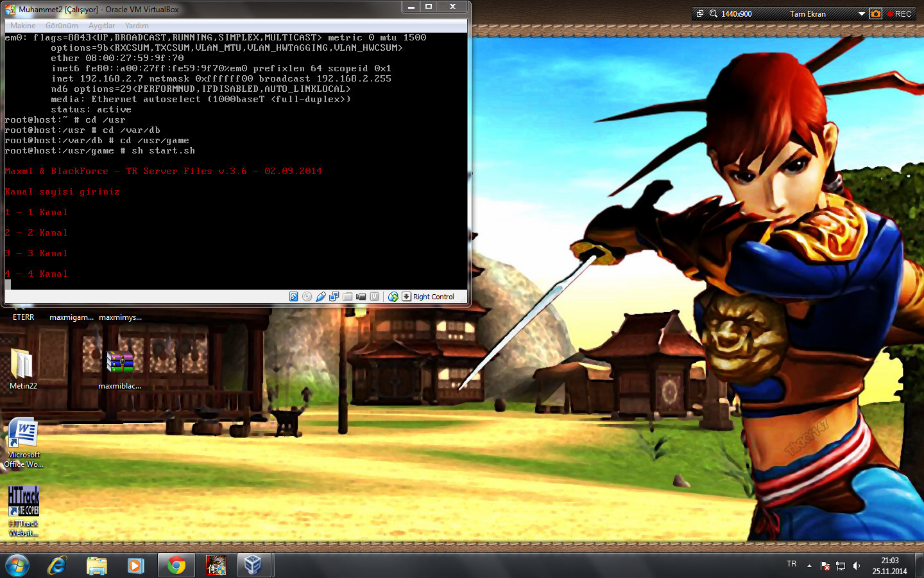Screen dimensions: 924x578
Task: Click the '3 - 3 Kanal' terminal line
Action: coord(36,254)
